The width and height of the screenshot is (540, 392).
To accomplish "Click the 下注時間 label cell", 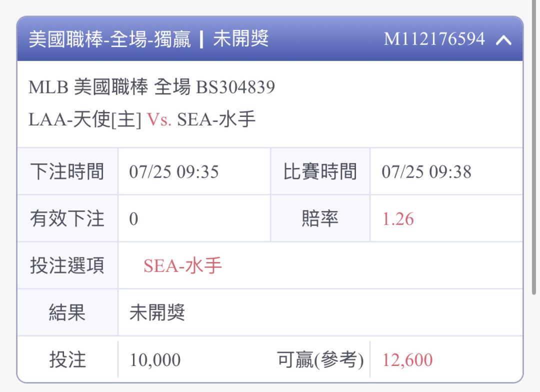I will (67, 171).
